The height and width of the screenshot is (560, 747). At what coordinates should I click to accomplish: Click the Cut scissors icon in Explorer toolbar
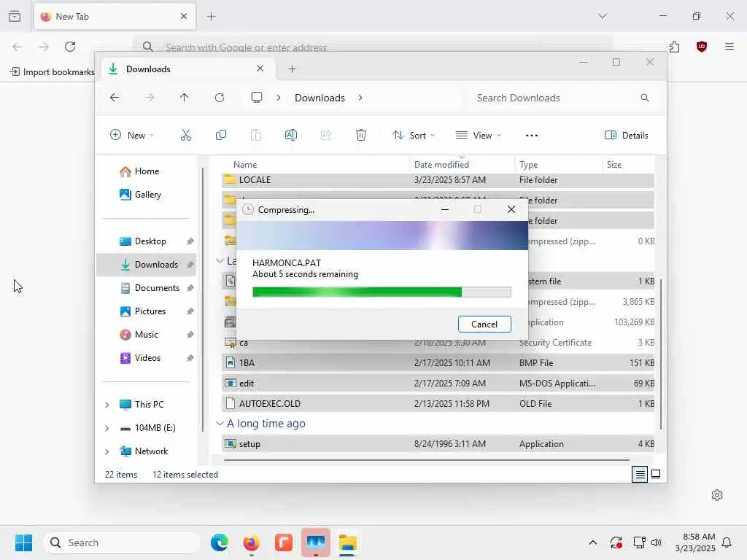click(186, 135)
